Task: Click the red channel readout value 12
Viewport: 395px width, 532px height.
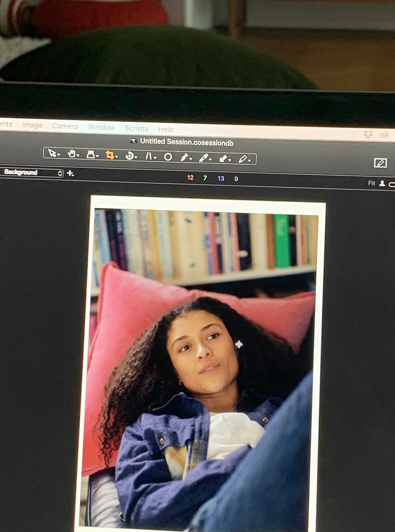Action: pyautogui.click(x=190, y=177)
